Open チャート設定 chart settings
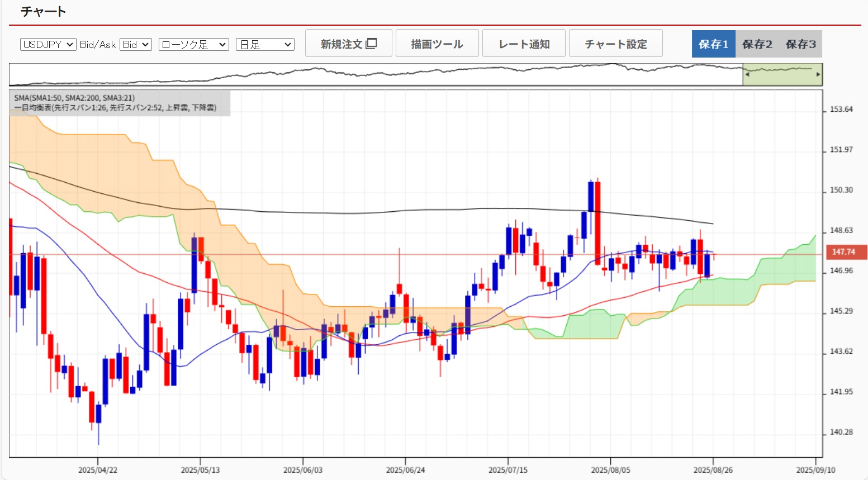868x480 pixels. [x=616, y=44]
